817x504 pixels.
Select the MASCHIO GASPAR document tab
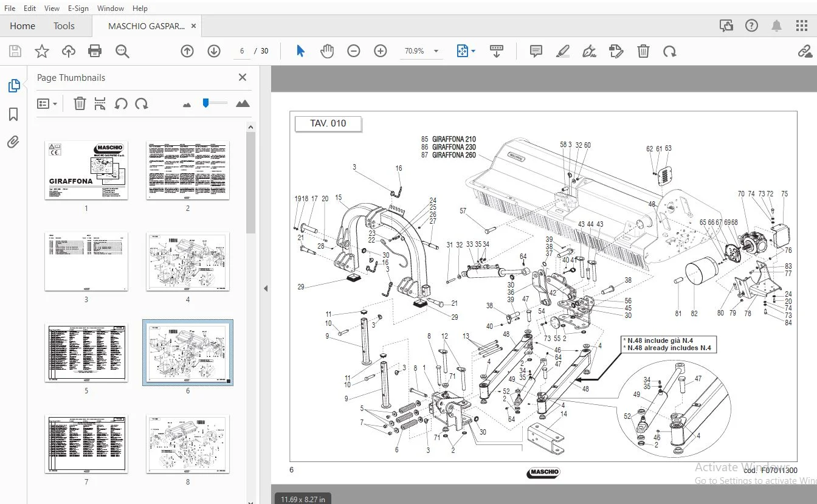(147, 26)
